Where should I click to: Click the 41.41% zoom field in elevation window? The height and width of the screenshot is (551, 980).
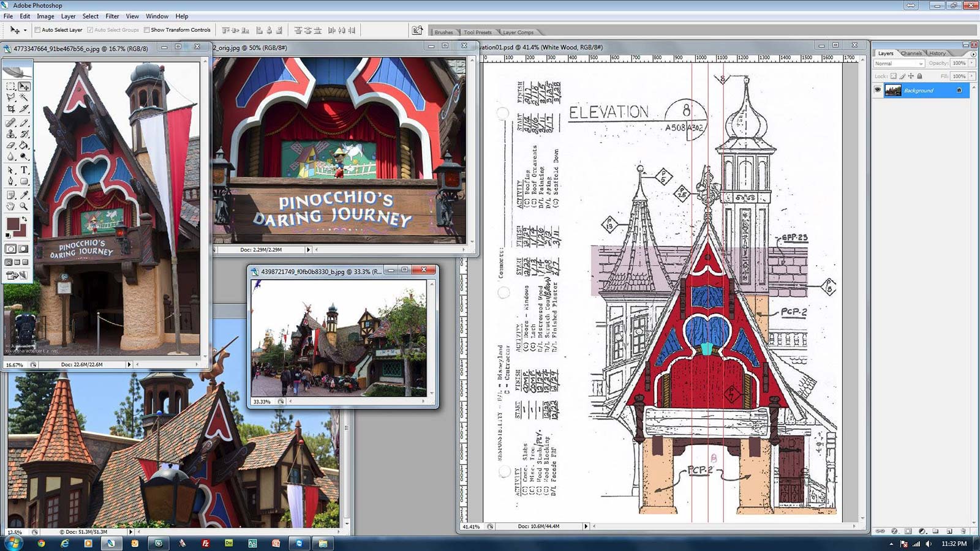click(x=471, y=527)
